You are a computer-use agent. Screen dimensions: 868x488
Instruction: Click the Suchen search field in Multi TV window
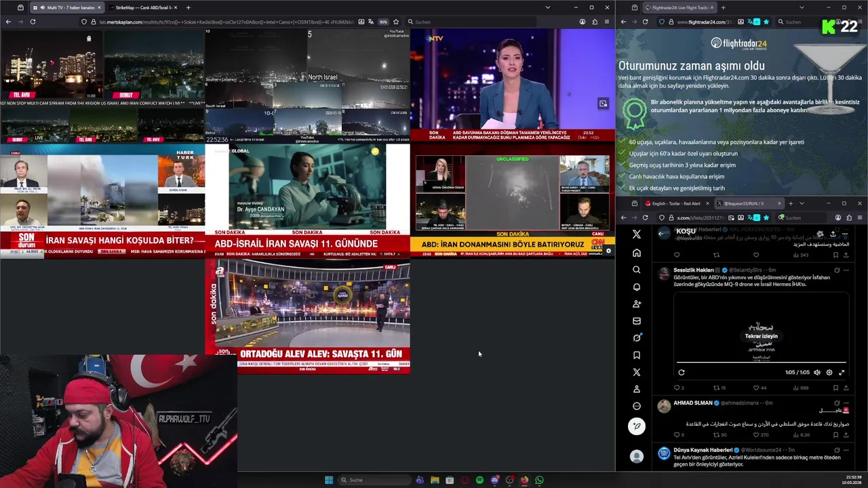[x=471, y=22]
